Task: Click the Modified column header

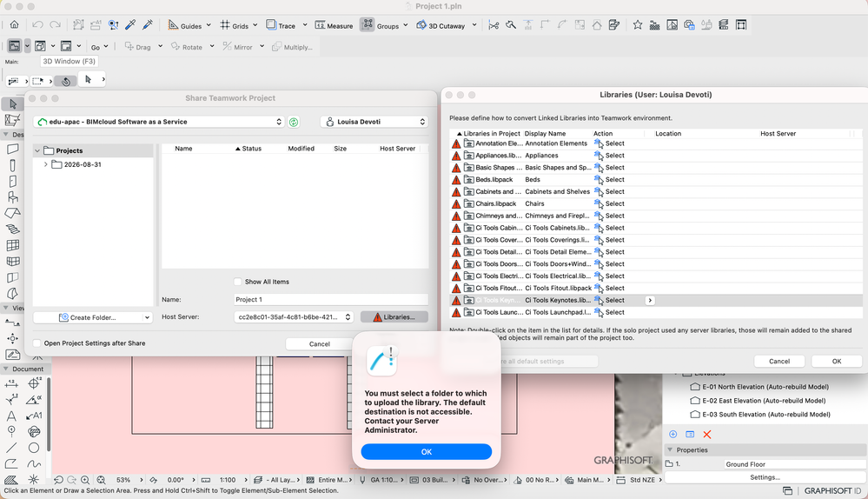Action: (301, 149)
